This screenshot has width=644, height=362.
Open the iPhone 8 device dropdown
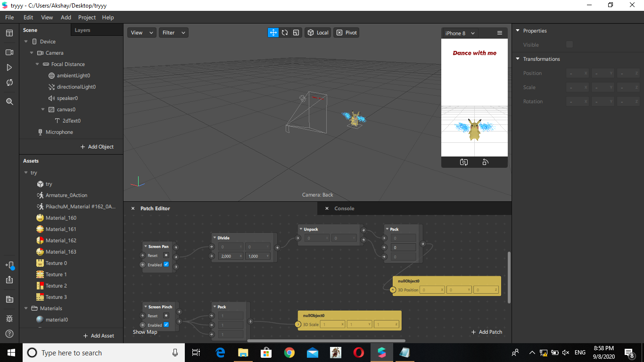(460, 33)
